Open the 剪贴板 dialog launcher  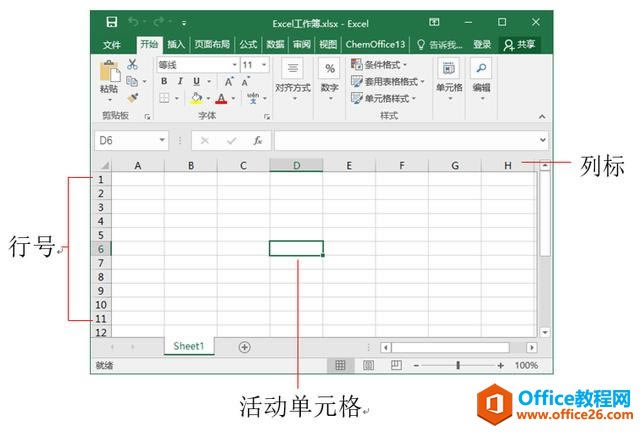pyautogui.click(x=147, y=117)
